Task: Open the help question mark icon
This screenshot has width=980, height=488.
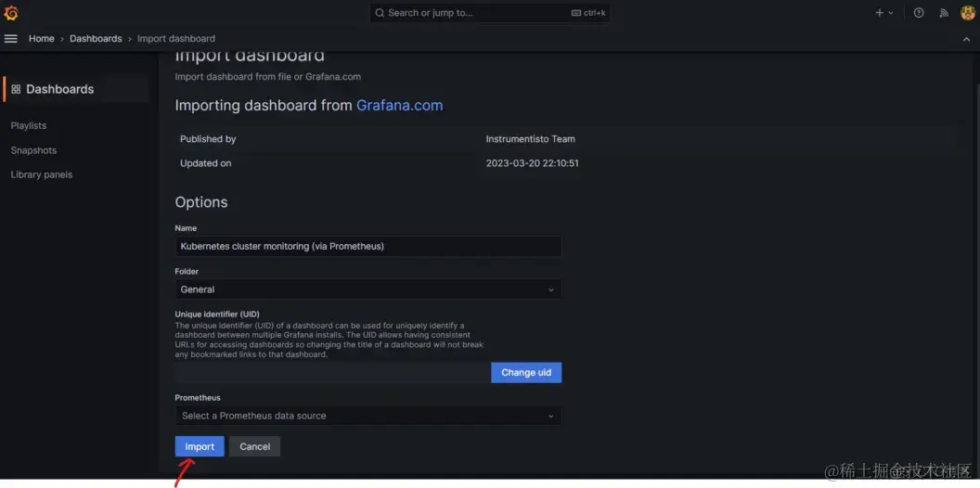Action: click(918, 12)
